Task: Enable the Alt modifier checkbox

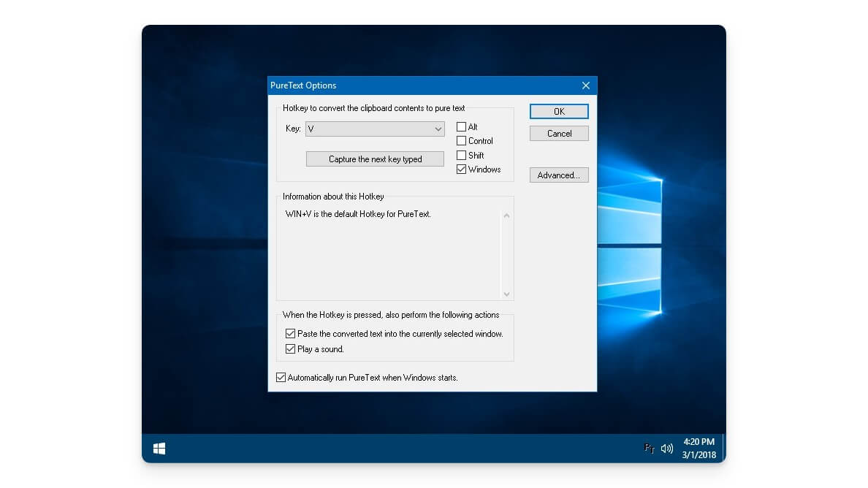Action: 461,126
